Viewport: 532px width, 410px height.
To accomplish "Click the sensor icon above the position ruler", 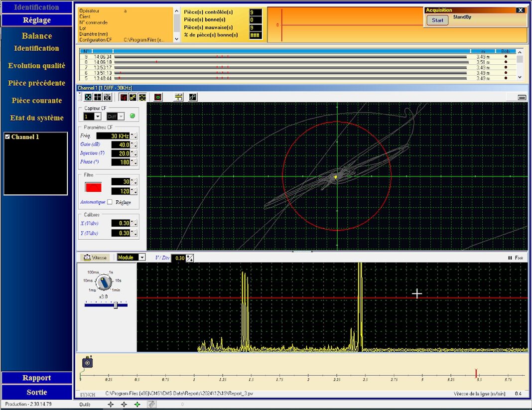I will [87, 363].
